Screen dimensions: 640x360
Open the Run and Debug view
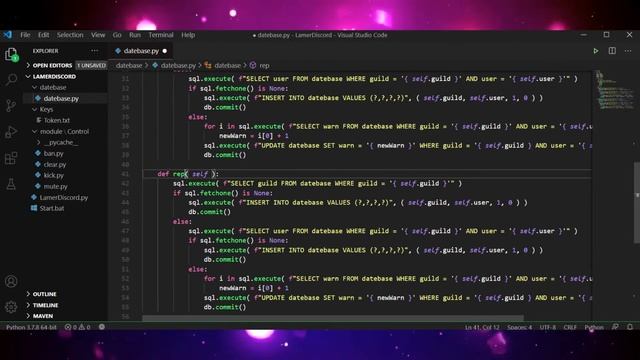[11, 131]
